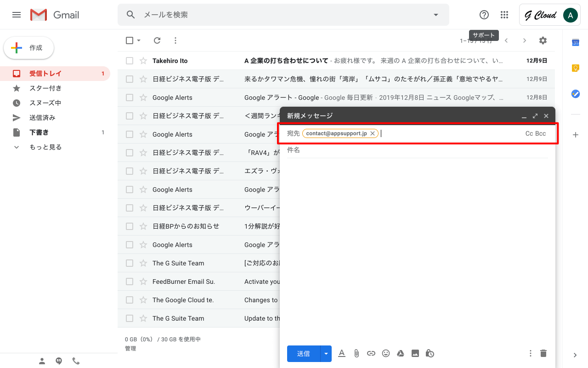Viewport: 588px width, 368px height.
Task: Insert a photo in compose
Action: [415, 353]
